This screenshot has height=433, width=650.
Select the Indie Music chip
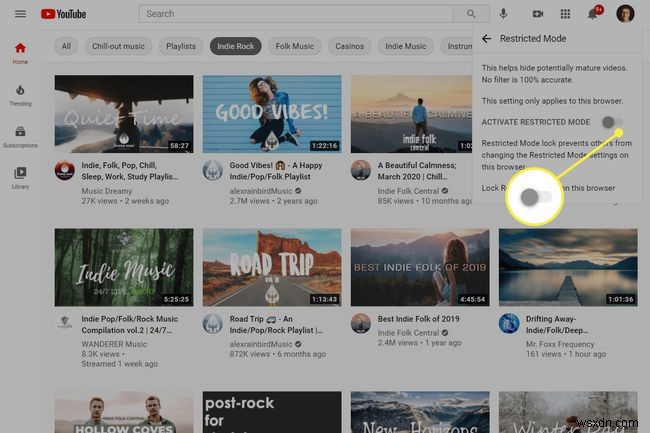click(405, 46)
